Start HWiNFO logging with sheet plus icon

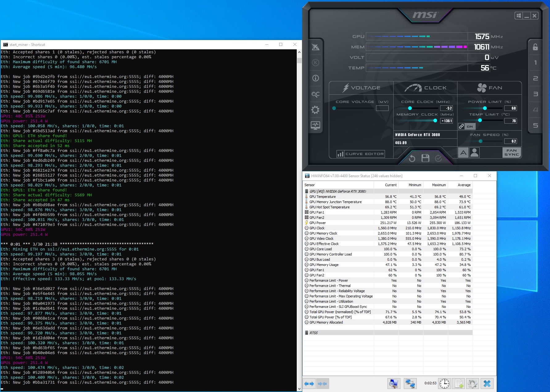click(x=459, y=384)
